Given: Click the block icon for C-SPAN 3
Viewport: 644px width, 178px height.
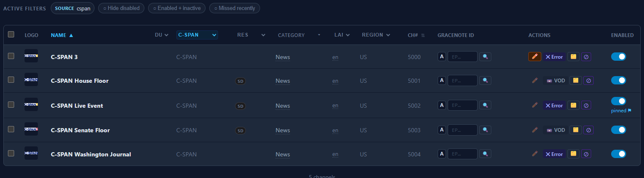Looking at the screenshot, I should click(x=586, y=57).
